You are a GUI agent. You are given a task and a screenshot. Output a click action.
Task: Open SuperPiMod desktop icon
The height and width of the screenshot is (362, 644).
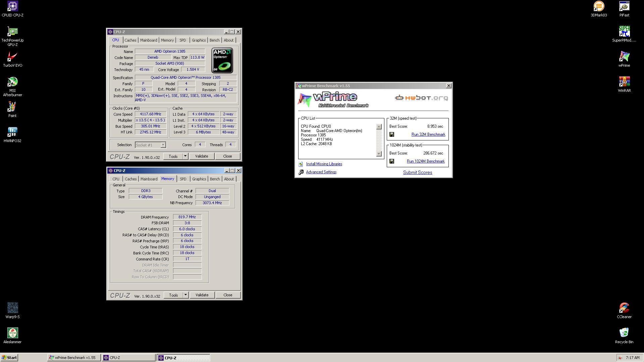click(624, 34)
